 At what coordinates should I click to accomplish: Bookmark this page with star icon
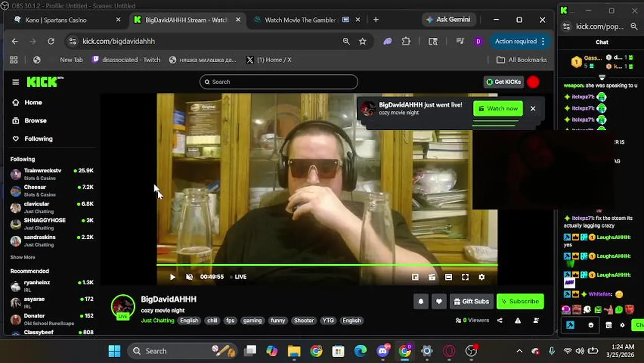pos(362,41)
